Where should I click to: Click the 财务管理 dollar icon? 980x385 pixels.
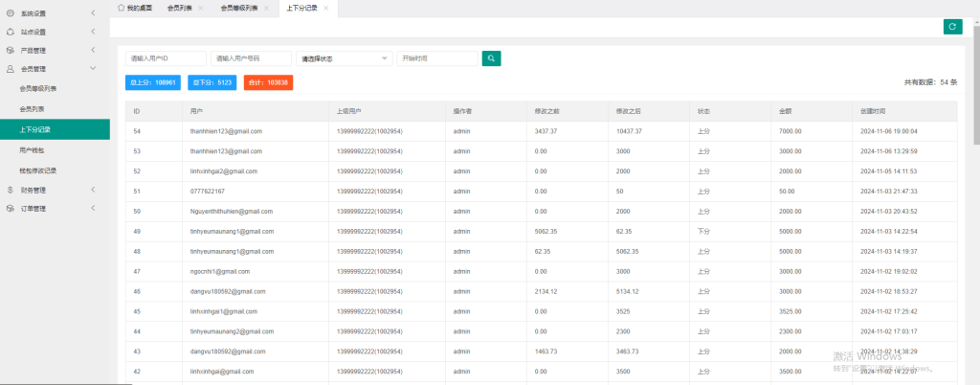(x=10, y=190)
